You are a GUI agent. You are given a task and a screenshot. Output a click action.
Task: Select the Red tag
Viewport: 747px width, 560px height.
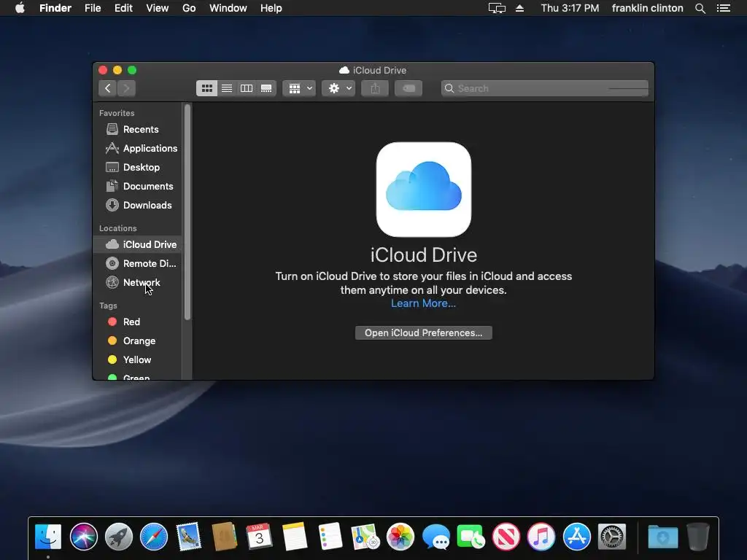click(138, 322)
